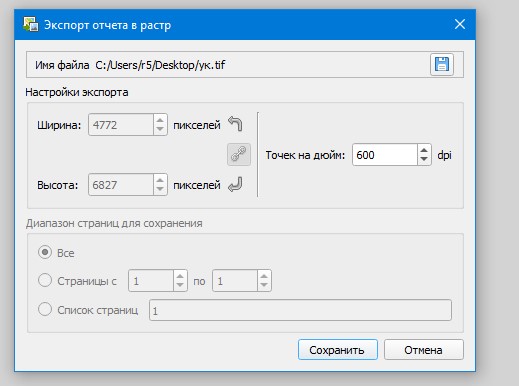Screen dimensions: 519x386
Task: Decrease Высота with down arrow
Action: [160, 189]
